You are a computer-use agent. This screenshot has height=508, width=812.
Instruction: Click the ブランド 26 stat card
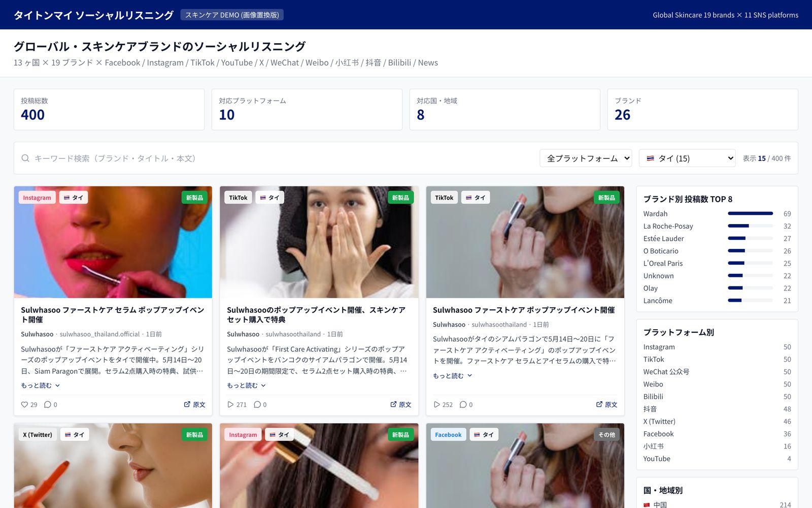point(703,110)
